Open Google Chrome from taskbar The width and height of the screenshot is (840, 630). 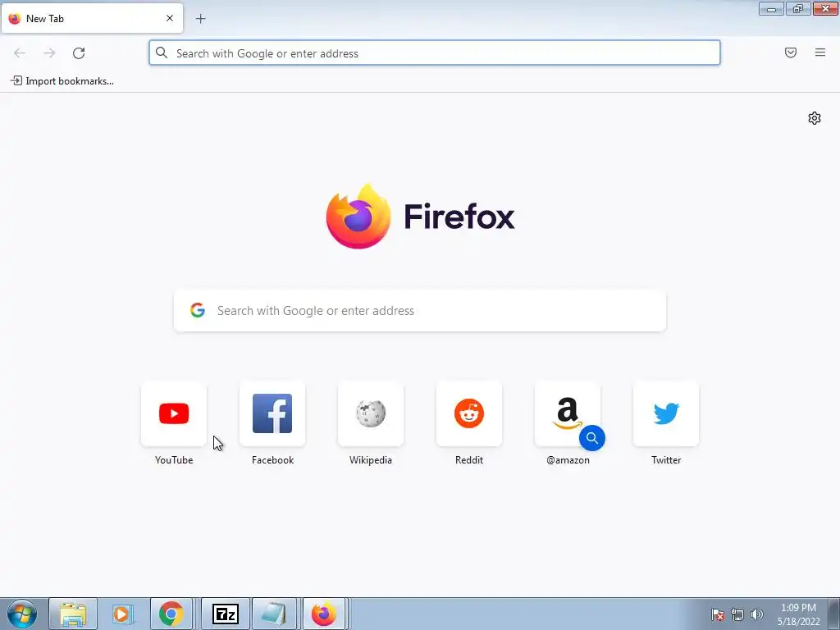click(171, 614)
